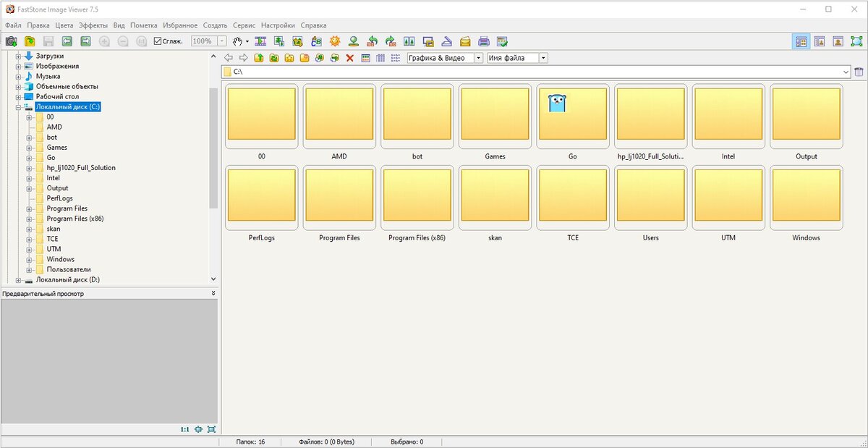Viewport: 868px width, 448px height.
Task: Rotate image right with toolbar icon
Action: (x=391, y=41)
